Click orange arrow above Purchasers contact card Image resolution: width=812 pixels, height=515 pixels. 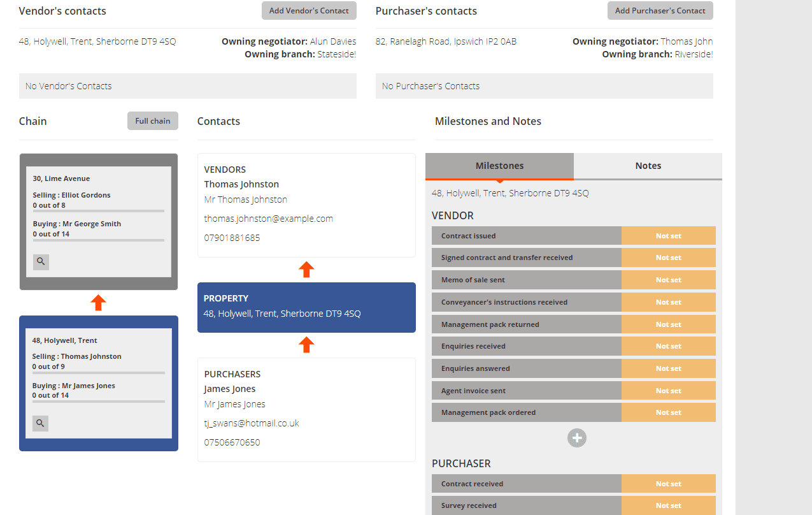click(x=306, y=345)
